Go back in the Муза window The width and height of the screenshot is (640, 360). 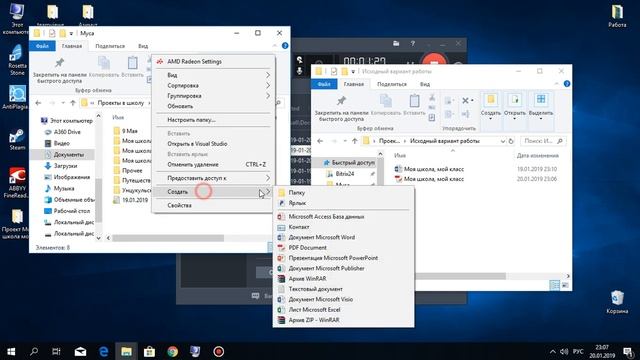pyautogui.click(x=38, y=103)
